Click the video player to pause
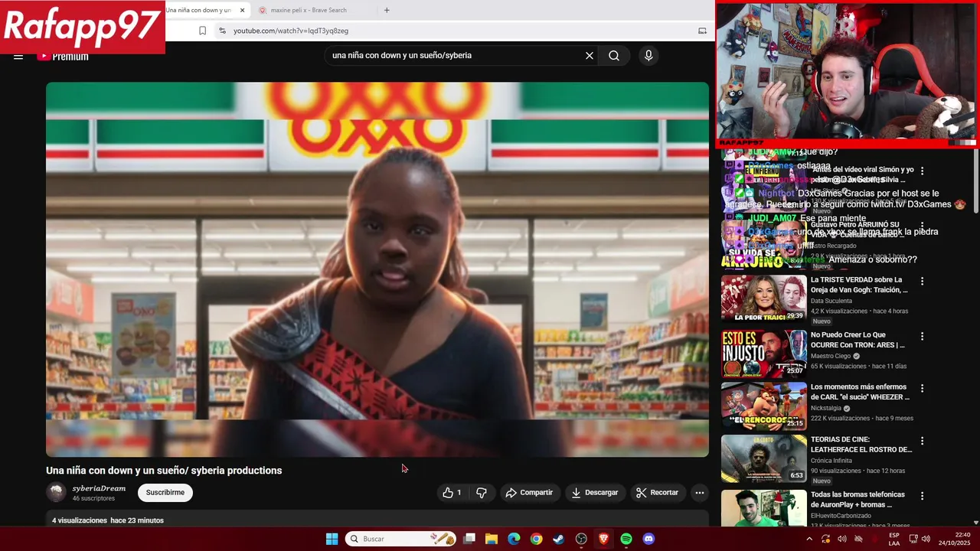The width and height of the screenshot is (980, 551). [377, 269]
